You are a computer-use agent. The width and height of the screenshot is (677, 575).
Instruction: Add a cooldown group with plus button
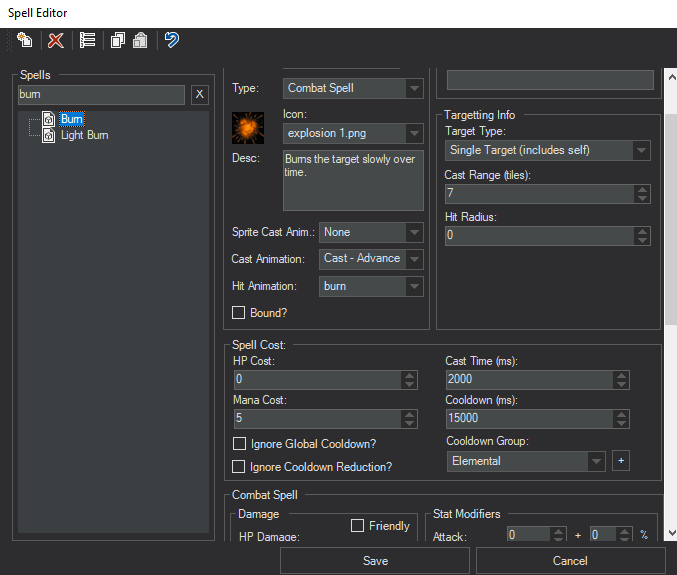point(621,461)
